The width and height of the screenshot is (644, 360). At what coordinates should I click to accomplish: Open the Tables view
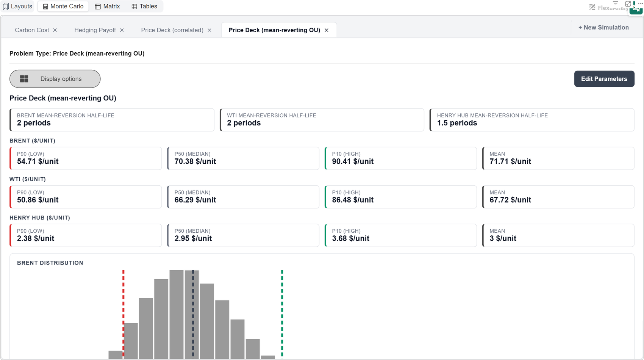pos(144,6)
